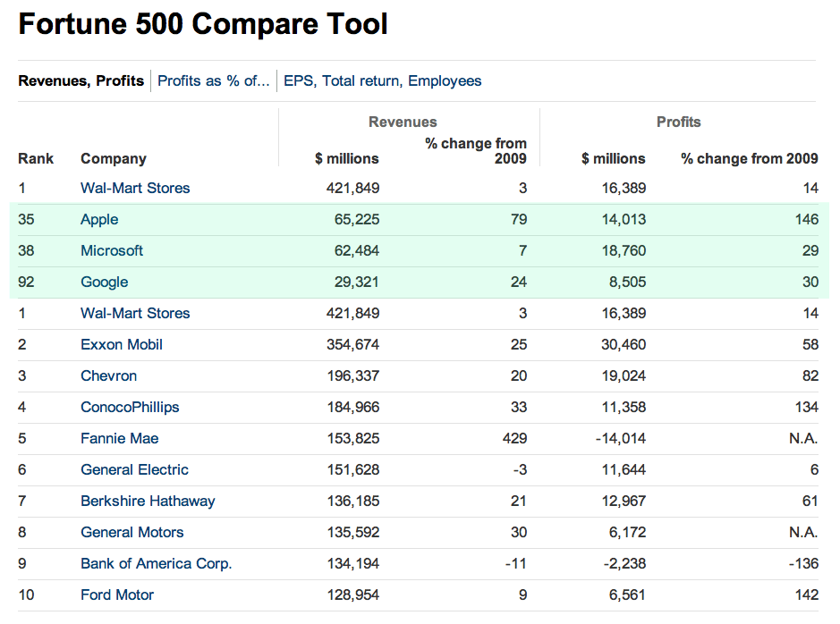Click Ford Motor's revenue value 128,954
Image resolution: width=840 pixels, height=624 pixels.
[x=353, y=595]
